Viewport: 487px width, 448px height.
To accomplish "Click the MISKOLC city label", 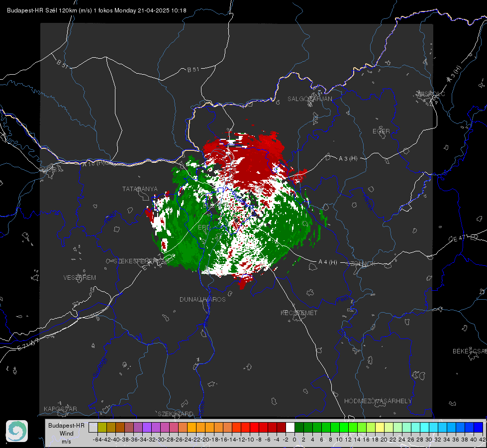I will point(431,94).
